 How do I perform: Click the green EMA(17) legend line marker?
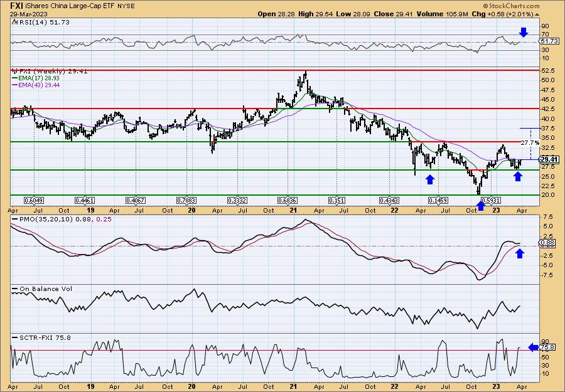14,78
